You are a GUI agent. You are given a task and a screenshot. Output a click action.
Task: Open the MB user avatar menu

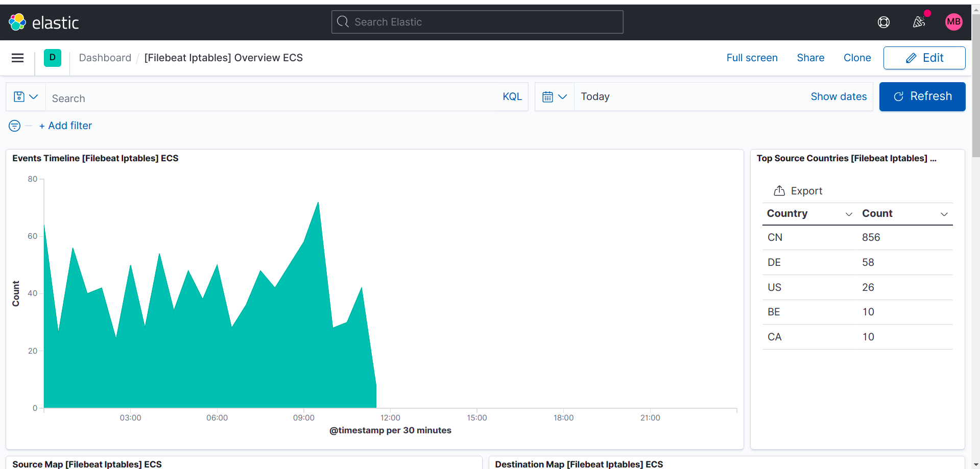coord(953,22)
